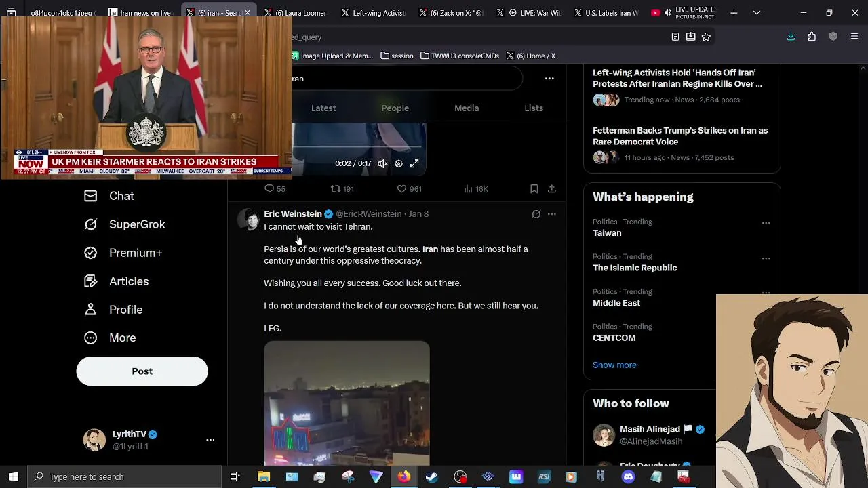This screenshot has width=868, height=488.
Task: Like the post with 961 likes
Action: [409, 189]
